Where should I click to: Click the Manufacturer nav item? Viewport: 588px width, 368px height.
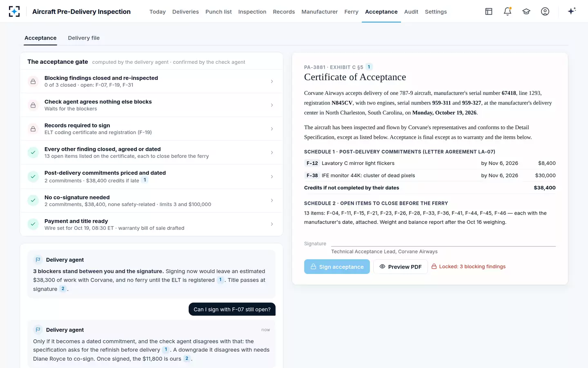pos(319,12)
